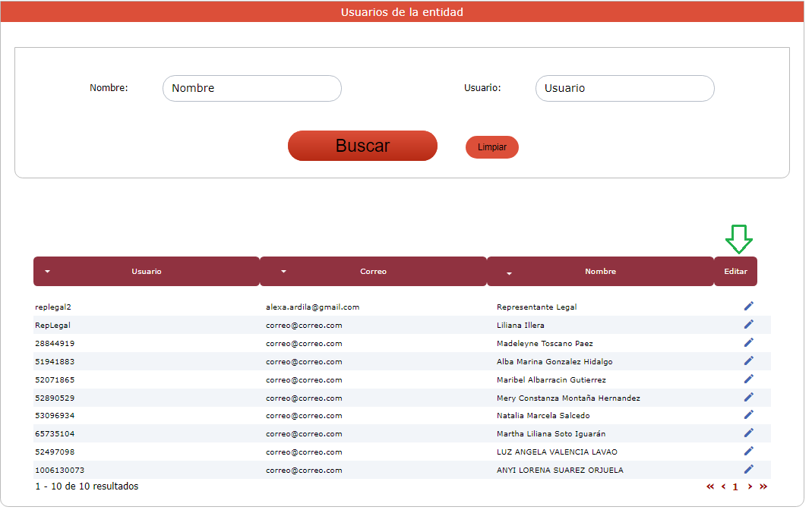This screenshot has height=510, width=812.
Task: Edit user Mery Constanza Montaña Hernandez
Action: pos(748,397)
